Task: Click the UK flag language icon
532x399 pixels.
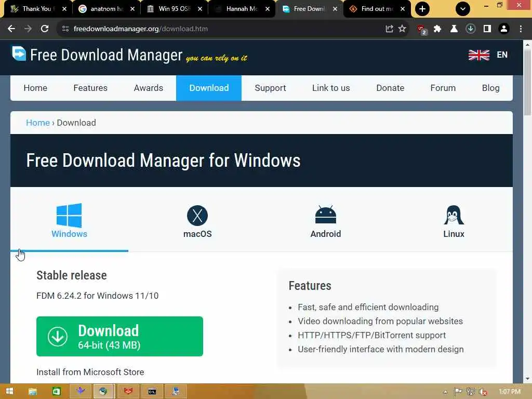Action: click(478, 55)
